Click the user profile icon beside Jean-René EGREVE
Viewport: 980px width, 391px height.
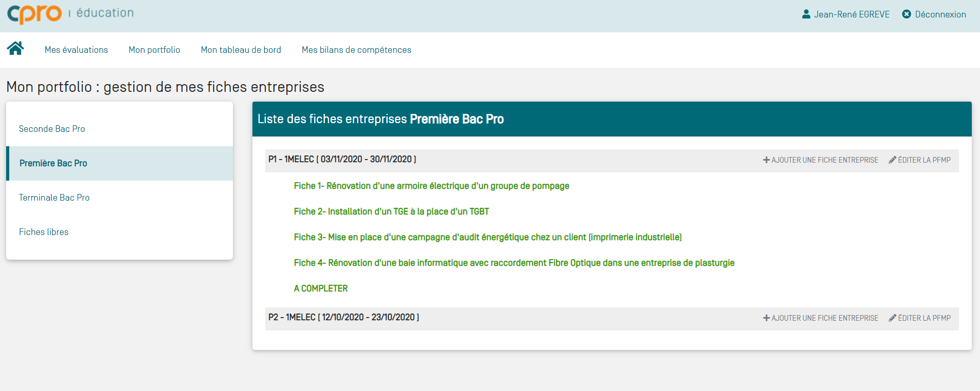(x=806, y=14)
